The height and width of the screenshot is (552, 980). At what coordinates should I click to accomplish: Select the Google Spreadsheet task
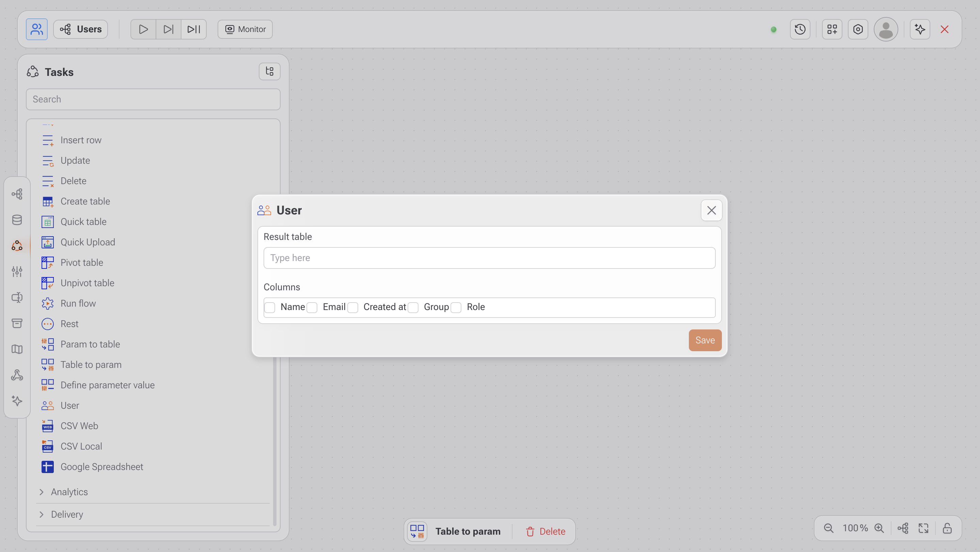pyautogui.click(x=101, y=467)
